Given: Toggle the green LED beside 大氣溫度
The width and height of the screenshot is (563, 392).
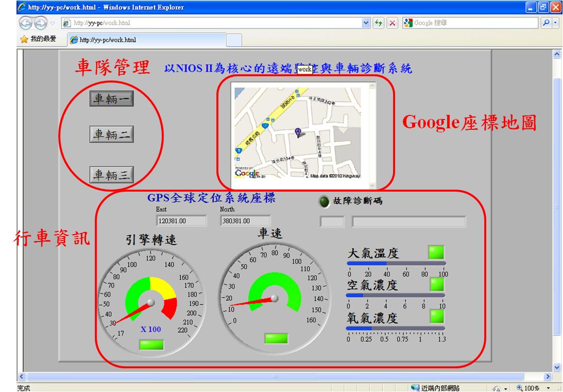Looking at the screenshot, I should click(436, 252).
